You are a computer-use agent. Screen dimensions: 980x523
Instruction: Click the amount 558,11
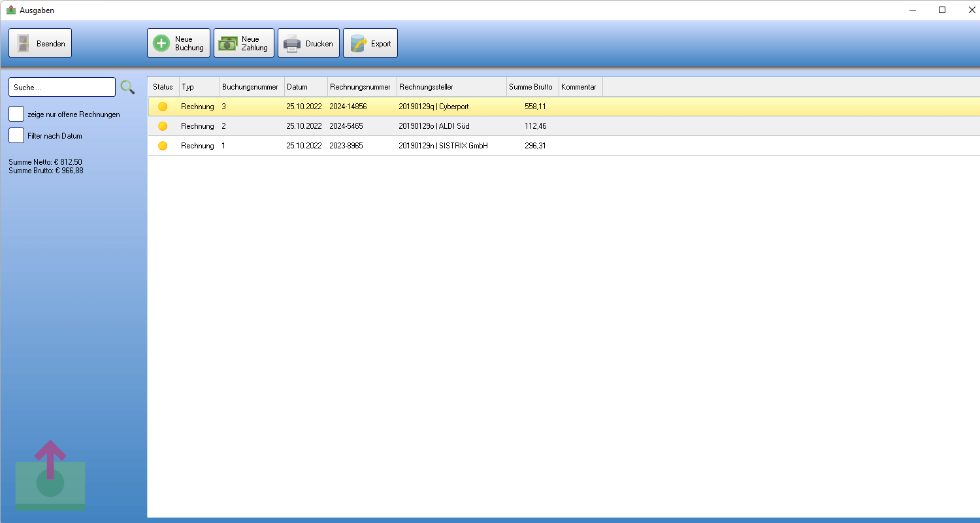click(535, 107)
